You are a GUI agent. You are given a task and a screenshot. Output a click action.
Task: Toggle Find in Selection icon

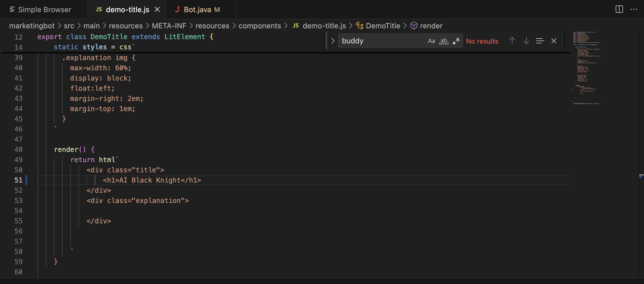pos(540,41)
